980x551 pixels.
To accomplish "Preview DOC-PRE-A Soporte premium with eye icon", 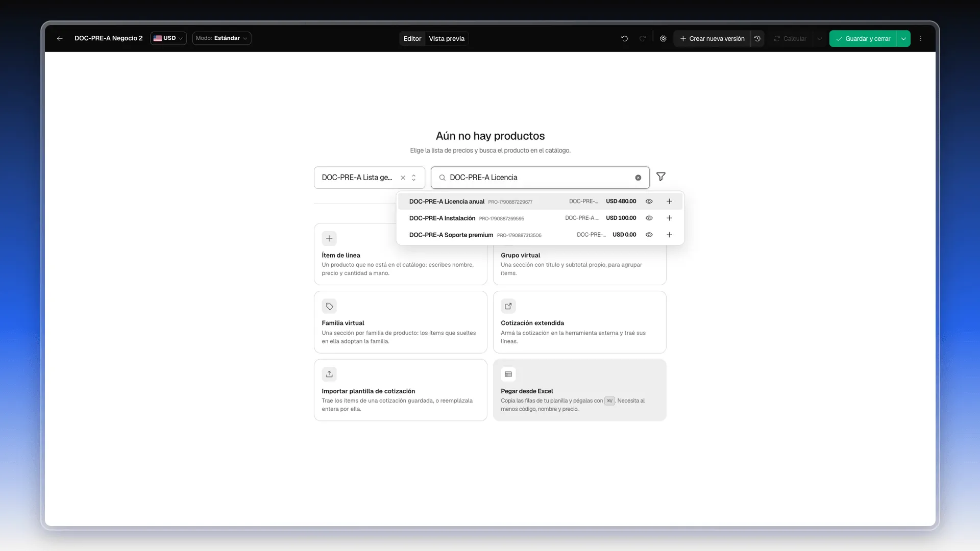I will click(x=649, y=235).
